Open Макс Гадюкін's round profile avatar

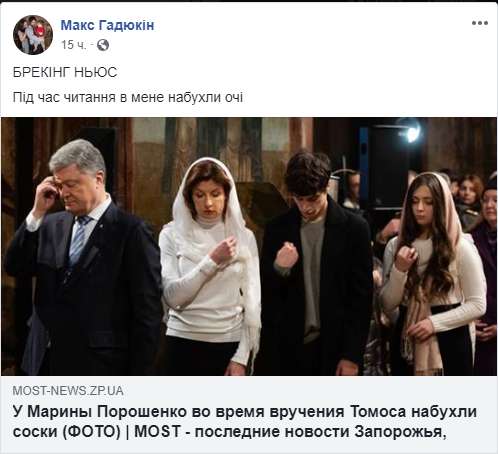tap(33, 35)
